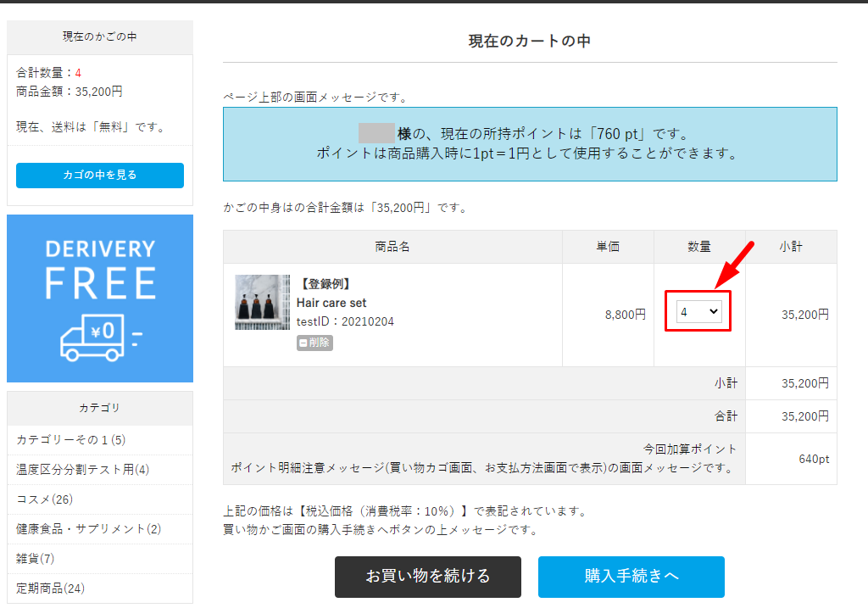868x608 pixels.
Task: Click the Hair care set product thumbnail
Action: coord(262,302)
